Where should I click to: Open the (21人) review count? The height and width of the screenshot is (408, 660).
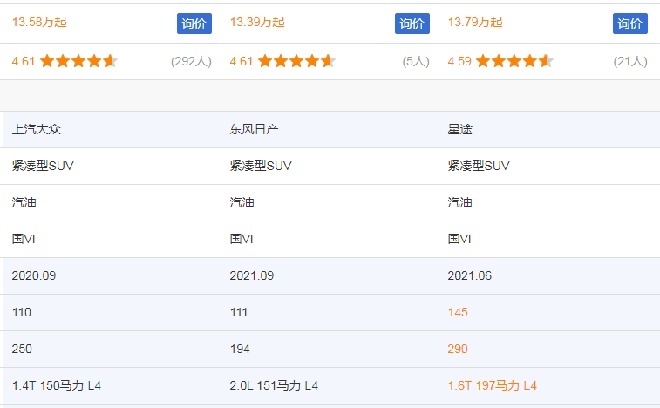pyautogui.click(x=631, y=61)
